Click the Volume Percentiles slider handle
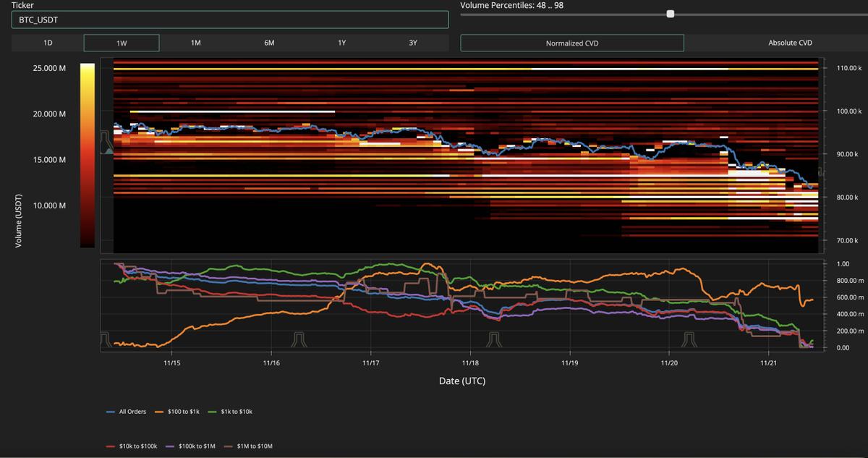Viewport: 868px width, 458px height. point(671,14)
